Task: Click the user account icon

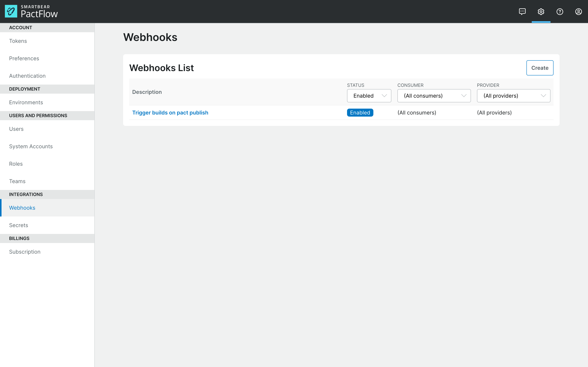Action: [579, 11]
